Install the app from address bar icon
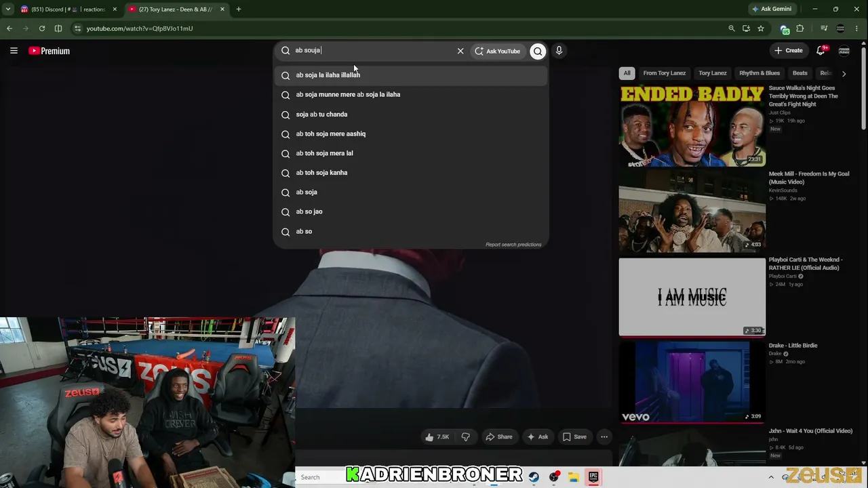Screen dimensions: 868x488 tap(746, 28)
